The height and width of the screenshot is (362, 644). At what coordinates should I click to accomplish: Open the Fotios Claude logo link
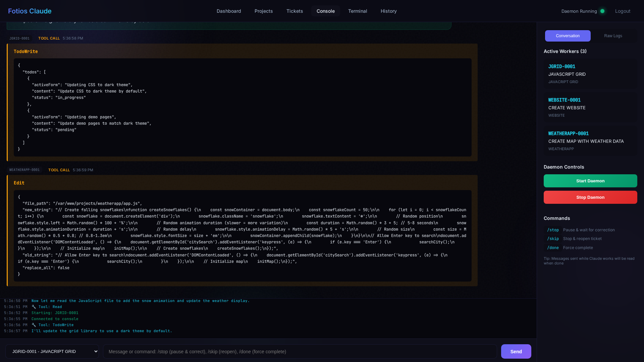30,11
